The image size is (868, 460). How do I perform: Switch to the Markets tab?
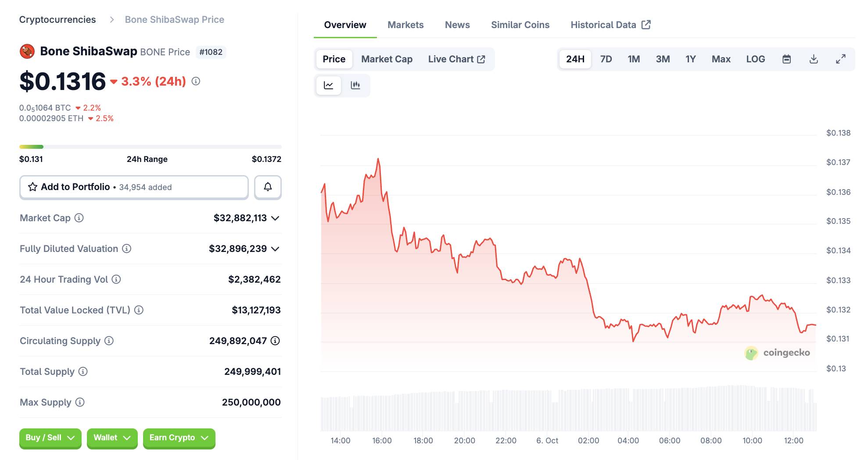[x=405, y=25]
